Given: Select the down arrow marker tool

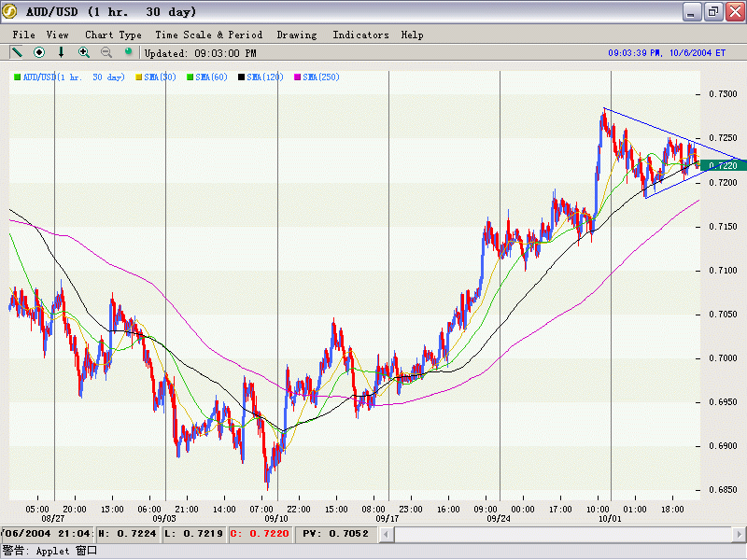Looking at the screenshot, I should tap(62, 52).
